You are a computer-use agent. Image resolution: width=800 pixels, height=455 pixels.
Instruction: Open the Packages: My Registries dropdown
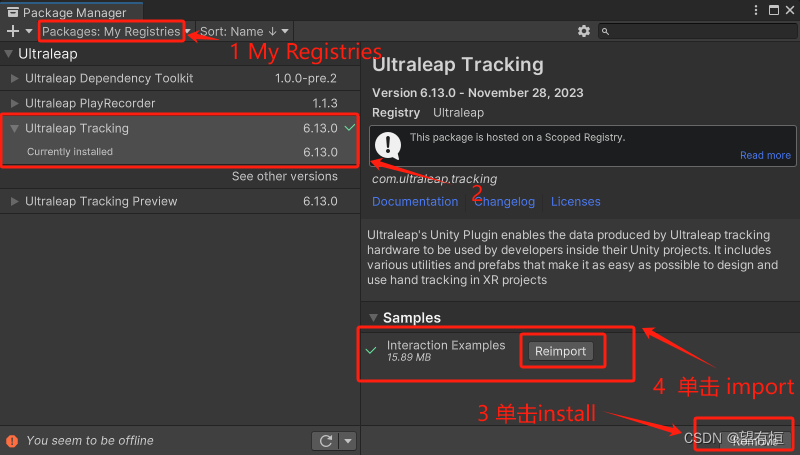coord(116,32)
